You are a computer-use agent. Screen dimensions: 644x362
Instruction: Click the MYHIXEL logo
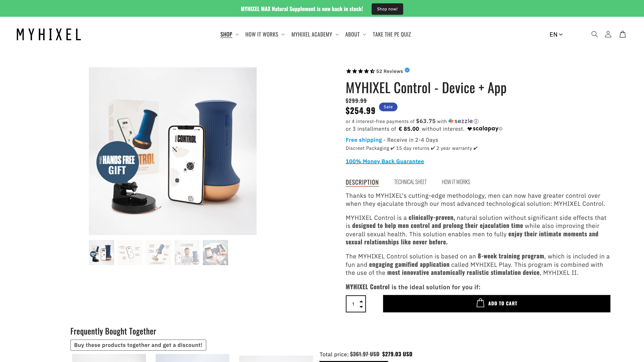(x=49, y=35)
